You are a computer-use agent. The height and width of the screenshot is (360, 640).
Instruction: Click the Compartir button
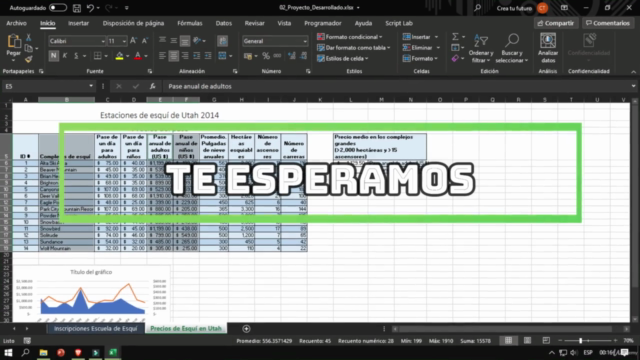coord(556,23)
